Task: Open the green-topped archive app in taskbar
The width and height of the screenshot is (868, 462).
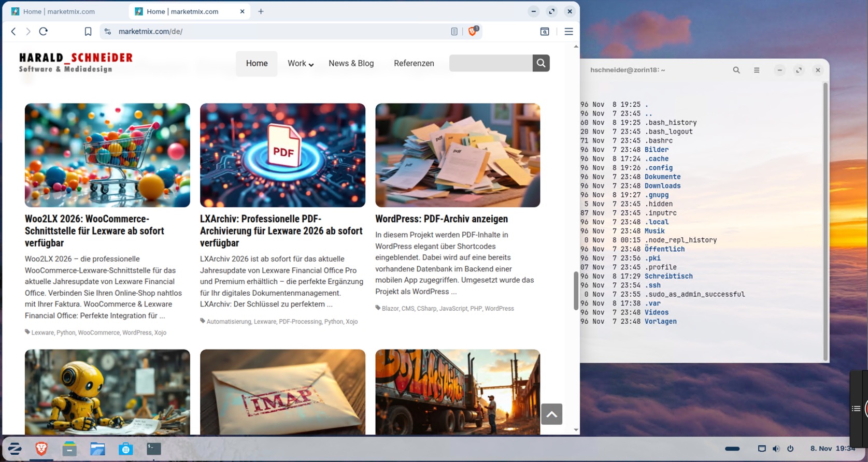Action: (69, 449)
